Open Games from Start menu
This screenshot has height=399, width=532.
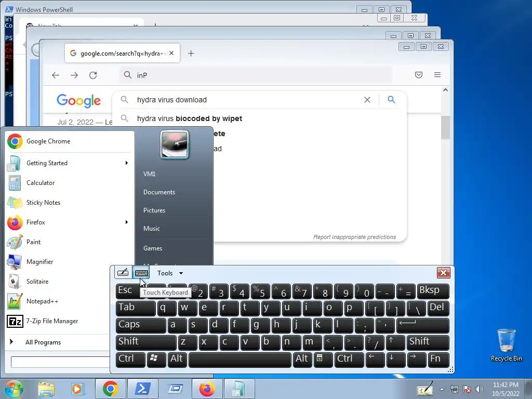pyautogui.click(x=153, y=248)
